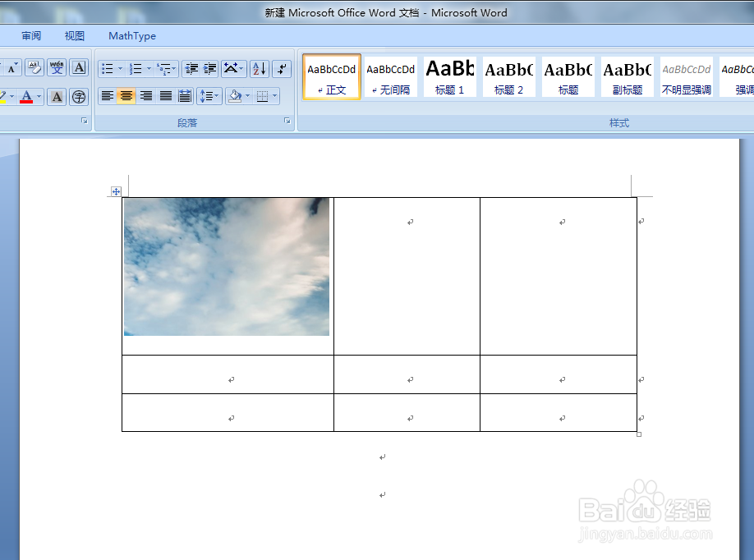
Task: Click inside the top middle table cell
Action: [407, 277]
